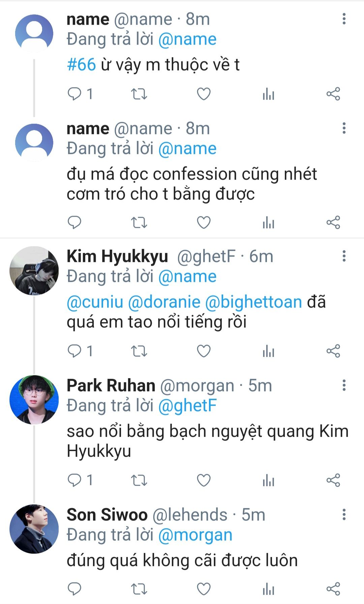Open the @bighettoan mention
The image size is (364, 604).
[x=253, y=302]
